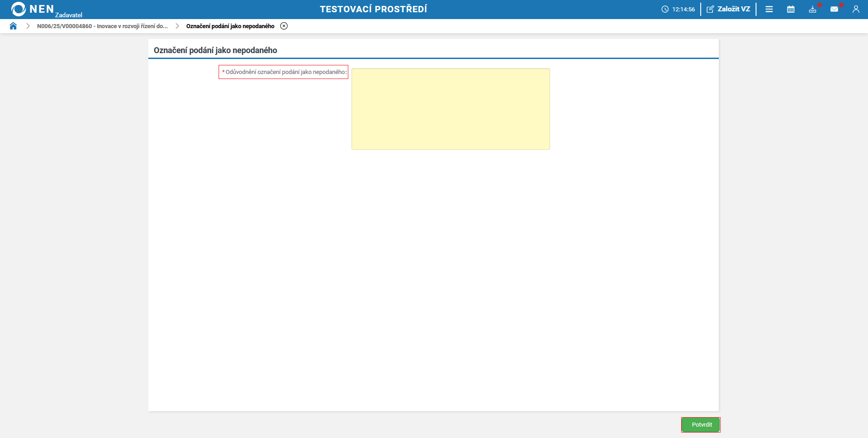Image resolution: width=868 pixels, height=438 pixels.
Task: Click Založit VZ to create a new VZ
Action: pyautogui.click(x=734, y=9)
